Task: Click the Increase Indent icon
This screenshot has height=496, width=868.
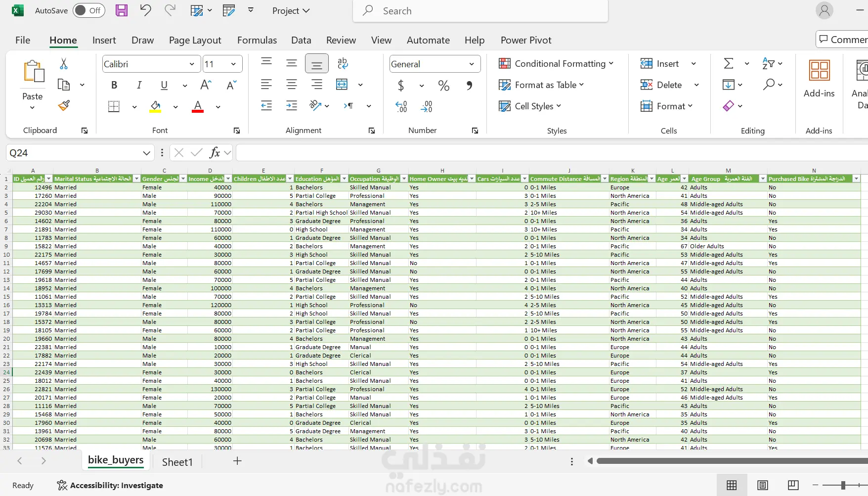Action: click(292, 106)
